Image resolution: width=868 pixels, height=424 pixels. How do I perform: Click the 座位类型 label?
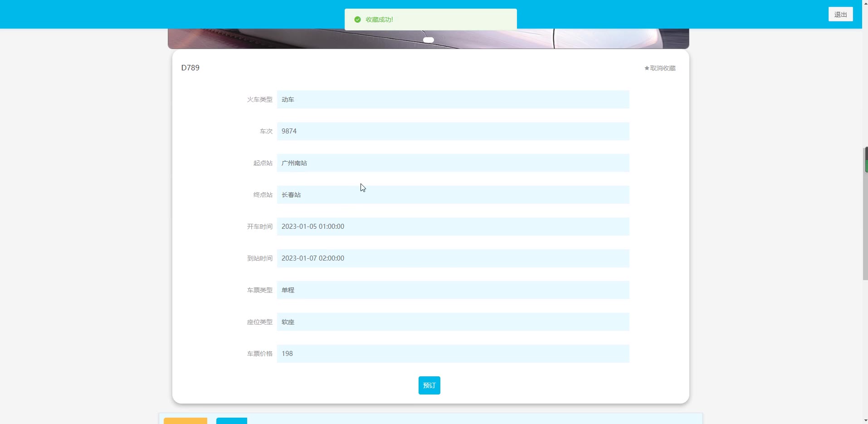point(259,322)
